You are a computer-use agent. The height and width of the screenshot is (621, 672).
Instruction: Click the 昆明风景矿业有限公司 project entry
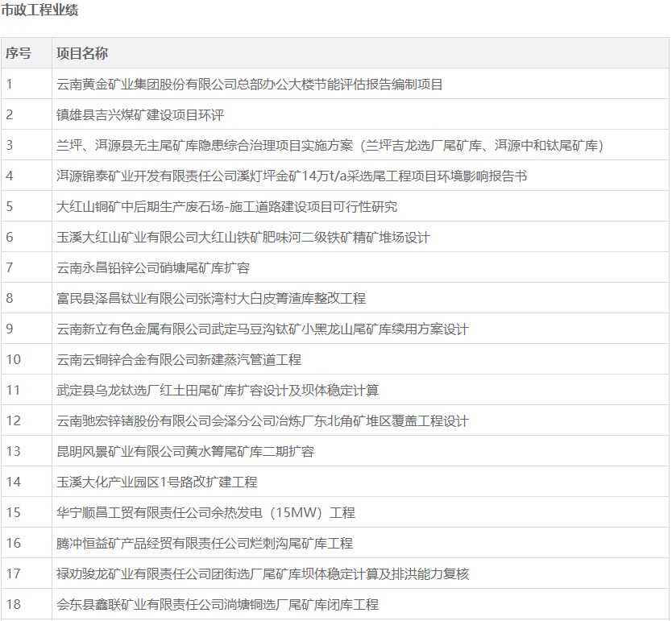click(x=185, y=451)
